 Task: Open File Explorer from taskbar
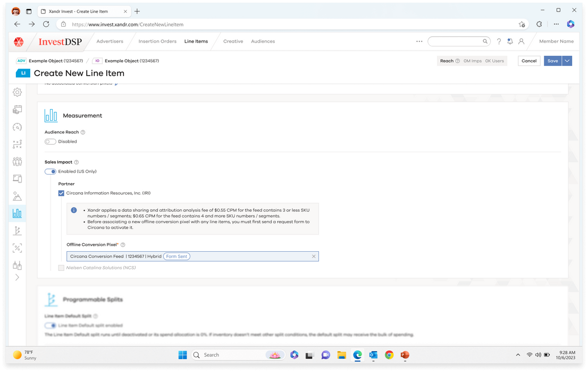(341, 355)
